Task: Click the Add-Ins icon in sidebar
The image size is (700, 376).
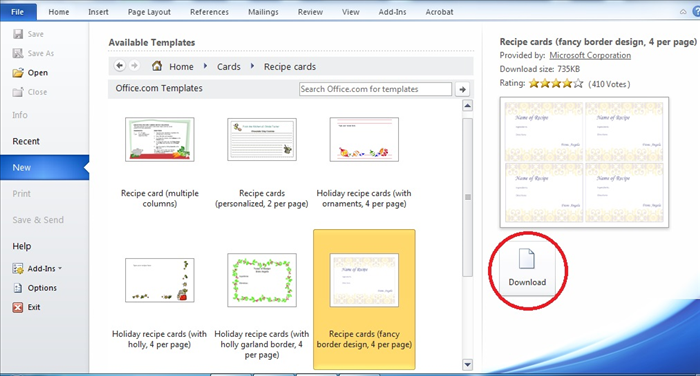Action: 18,268
